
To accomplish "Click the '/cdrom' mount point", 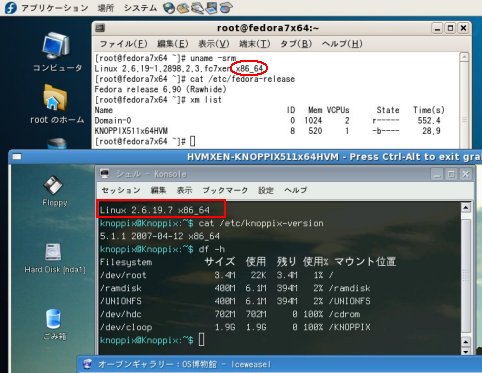I will [x=344, y=314].
